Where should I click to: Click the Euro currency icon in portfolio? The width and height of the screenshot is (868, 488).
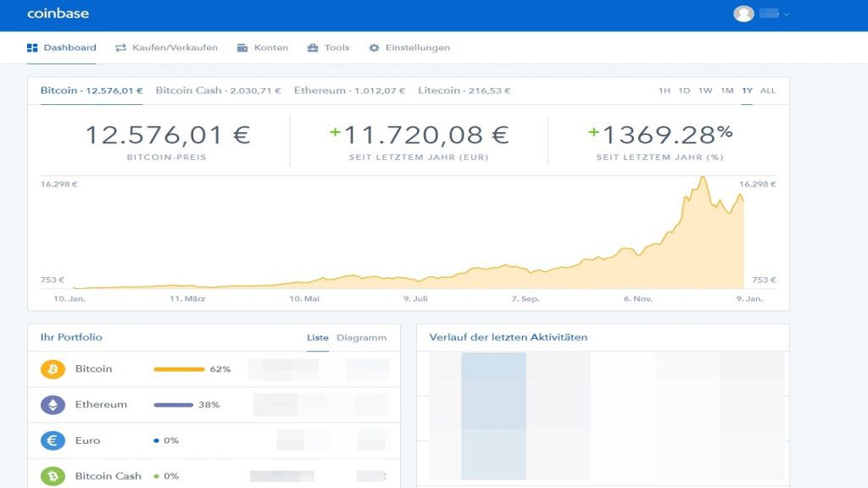53,441
